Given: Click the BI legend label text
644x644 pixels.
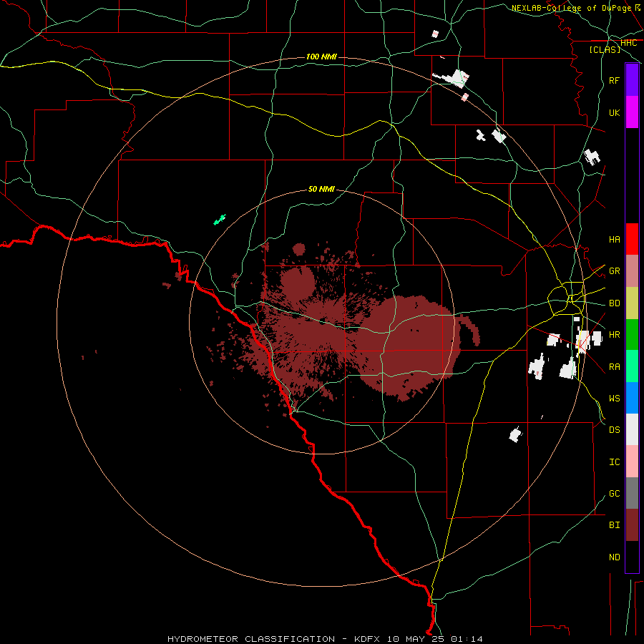Looking at the screenshot, I should click(615, 525).
